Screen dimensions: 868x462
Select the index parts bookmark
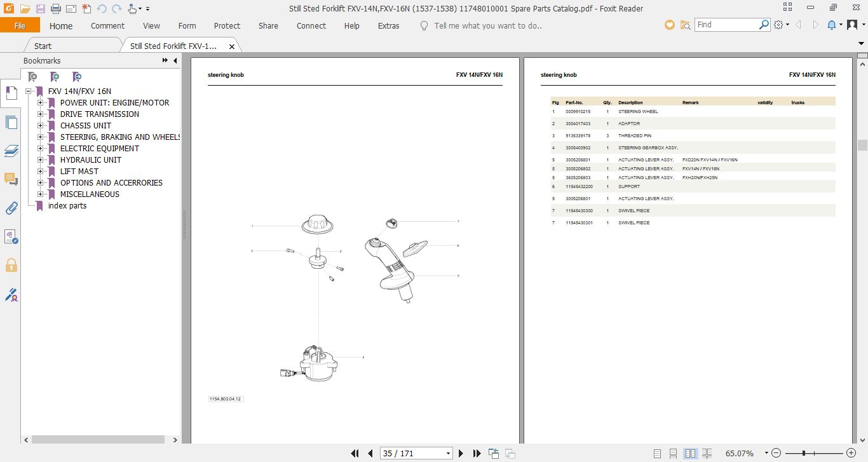(67, 206)
